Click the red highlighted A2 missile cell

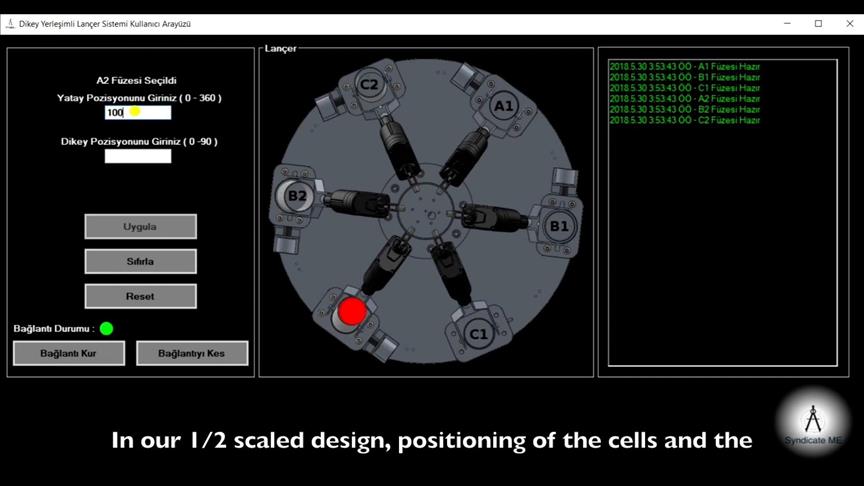(x=352, y=311)
